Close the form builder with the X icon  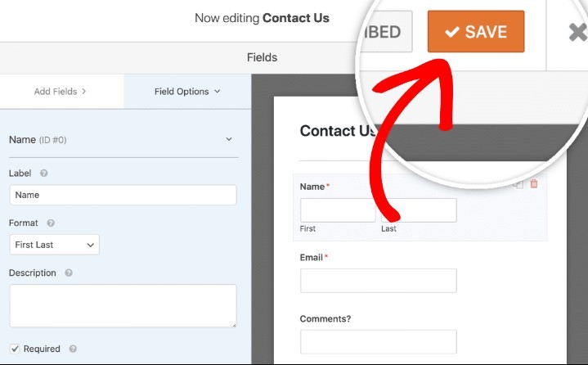pyautogui.click(x=577, y=33)
